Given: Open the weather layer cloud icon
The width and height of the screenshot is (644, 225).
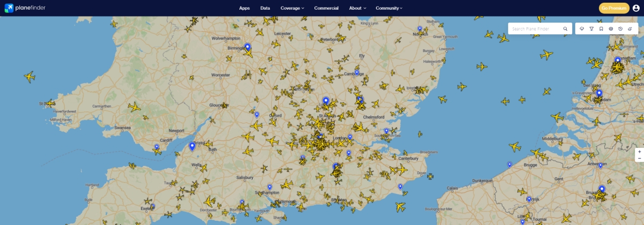Looking at the screenshot, I should [x=582, y=29].
